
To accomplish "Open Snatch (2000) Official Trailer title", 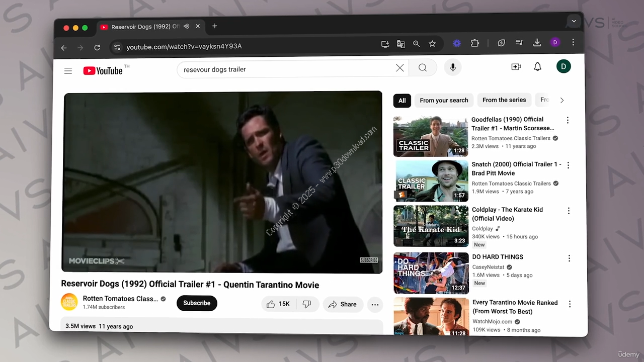I will click(516, 169).
